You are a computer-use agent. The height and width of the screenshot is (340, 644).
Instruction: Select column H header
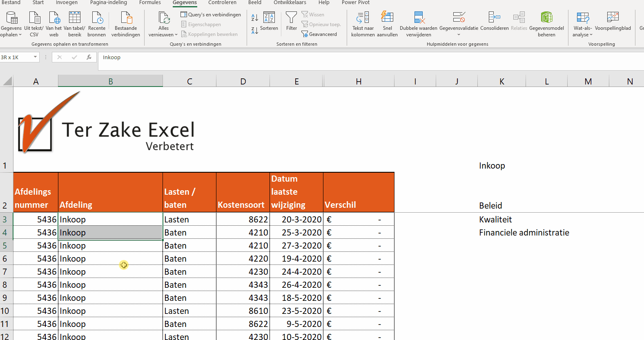tap(359, 81)
